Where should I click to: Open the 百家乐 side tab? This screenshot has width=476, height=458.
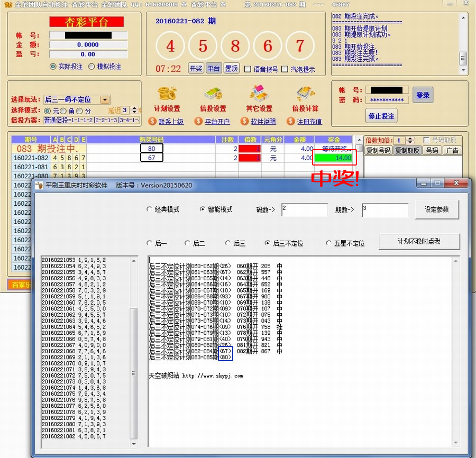(x=19, y=285)
